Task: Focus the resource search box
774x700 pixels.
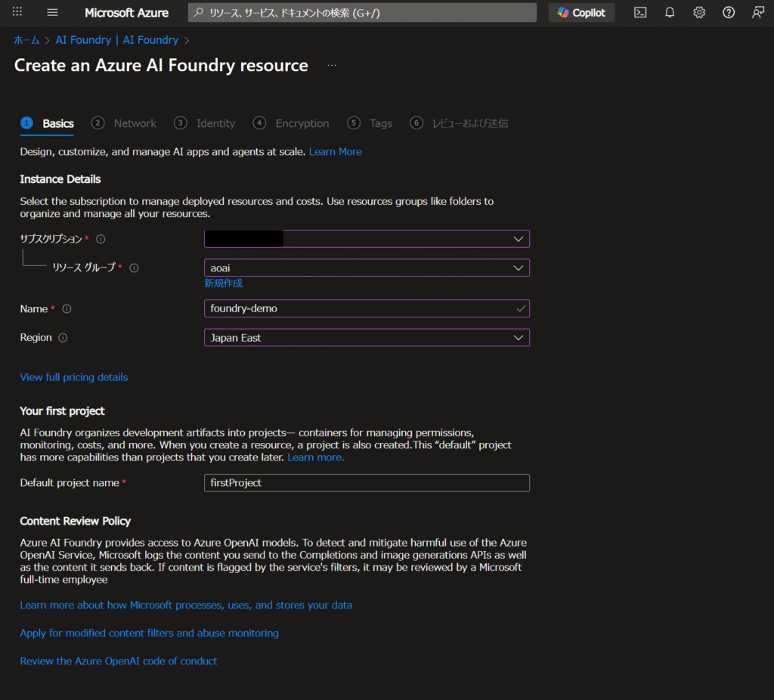Action: tap(362, 13)
